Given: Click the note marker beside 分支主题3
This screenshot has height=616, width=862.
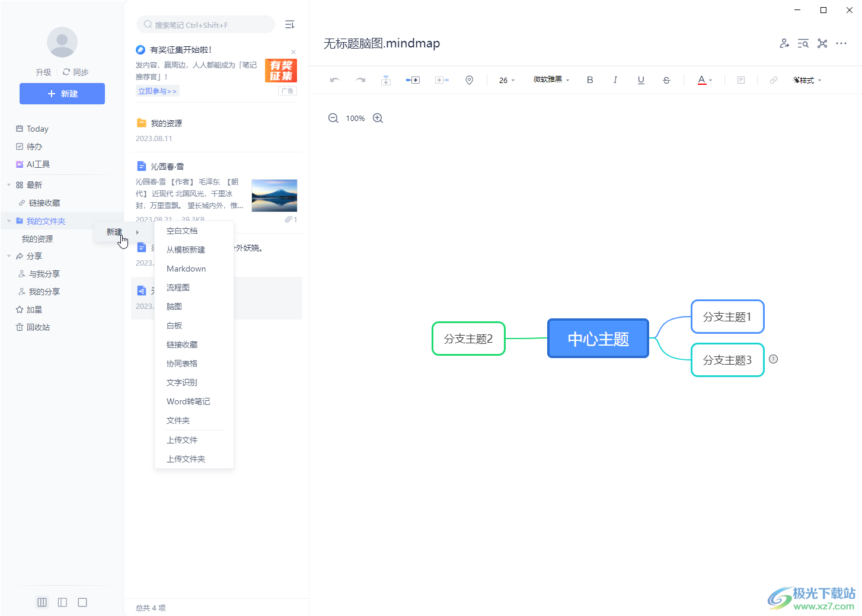Looking at the screenshot, I should [x=773, y=359].
